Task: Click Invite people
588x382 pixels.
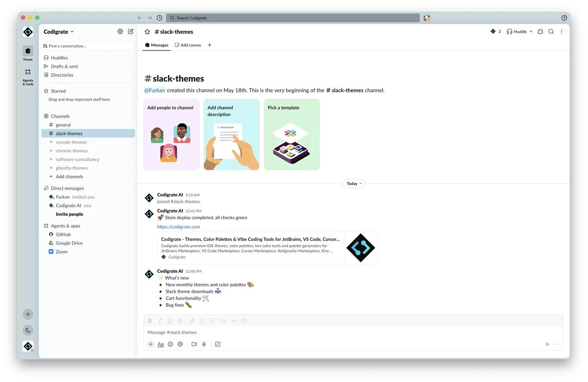Action: pyautogui.click(x=70, y=214)
